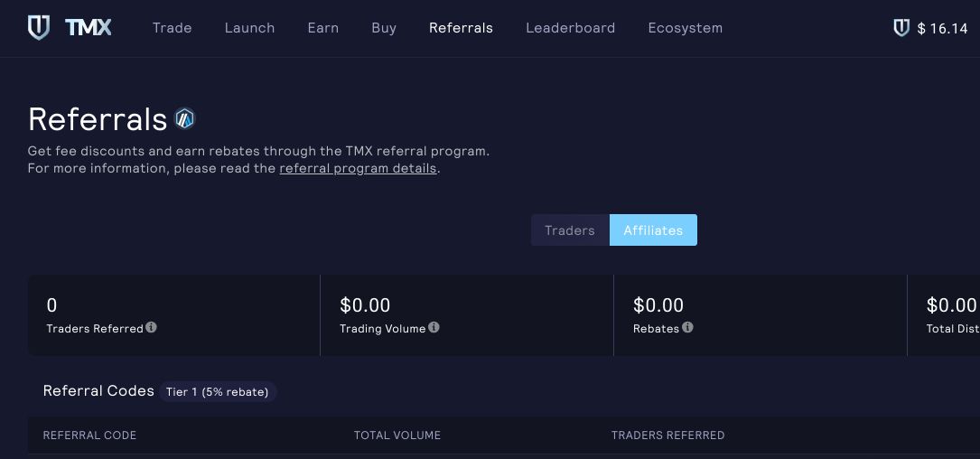Select the Affiliates tab

pyautogui.click(x=653, y=230)
